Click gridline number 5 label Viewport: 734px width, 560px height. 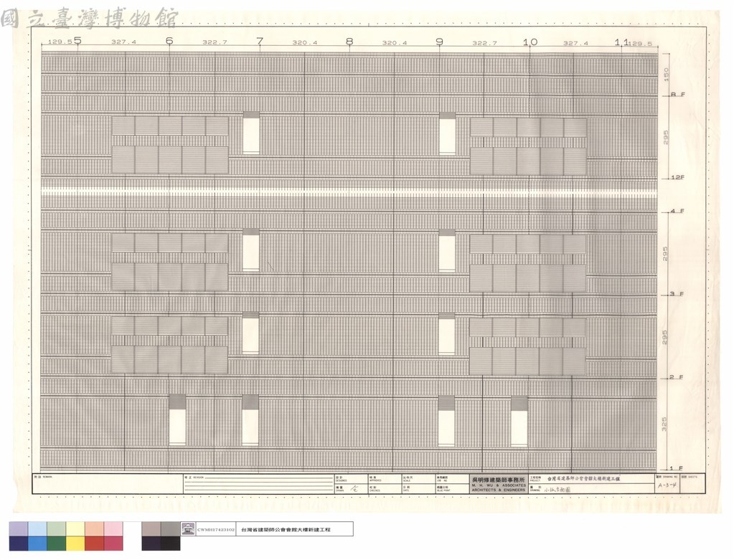(x=77, y=41)
